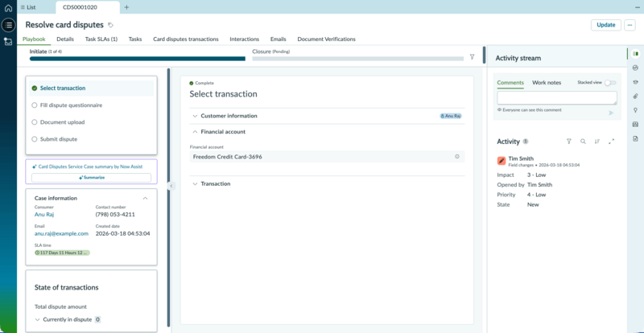This screenshot has width=644, height=333.
Task: Add a new tab with plus icon
Action: click(126, 7)
